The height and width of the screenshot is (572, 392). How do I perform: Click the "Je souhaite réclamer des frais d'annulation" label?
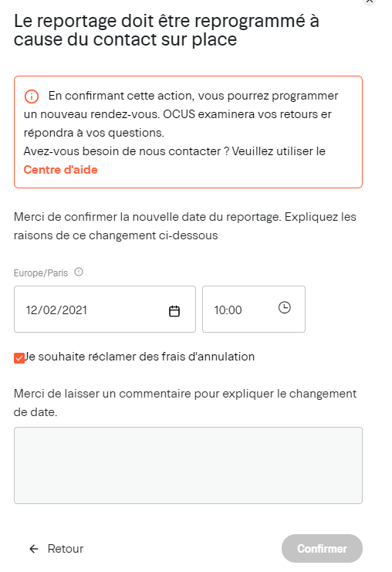click(140, 357)
